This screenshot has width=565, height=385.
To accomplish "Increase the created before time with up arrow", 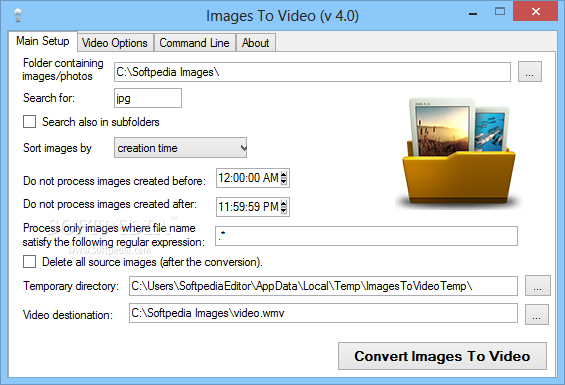I will tap(284, 174).
